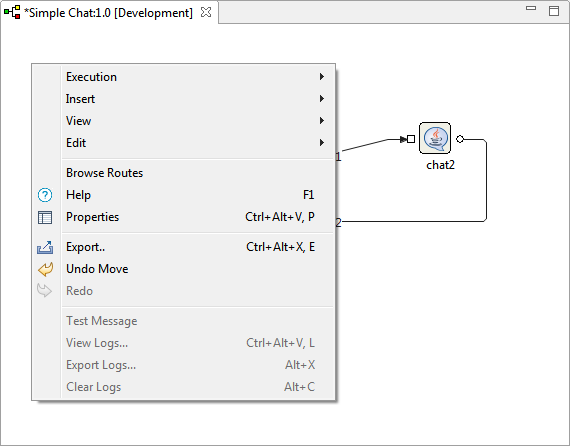Select the chat2 Java component icon
570x446 pixels.
pyautogui.click(x=435, y=138)
